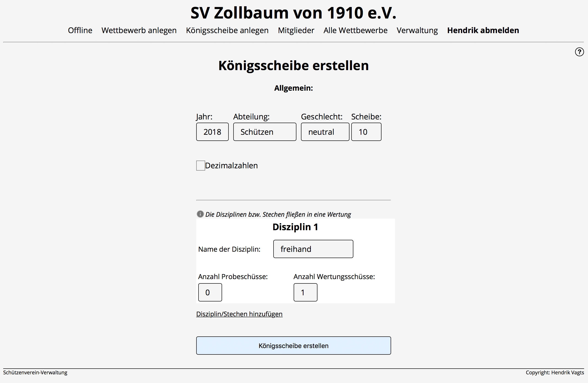The image size is (588, 383).
Task: Click the Anzahl Probeschüsse input
Action: (210, 292)
